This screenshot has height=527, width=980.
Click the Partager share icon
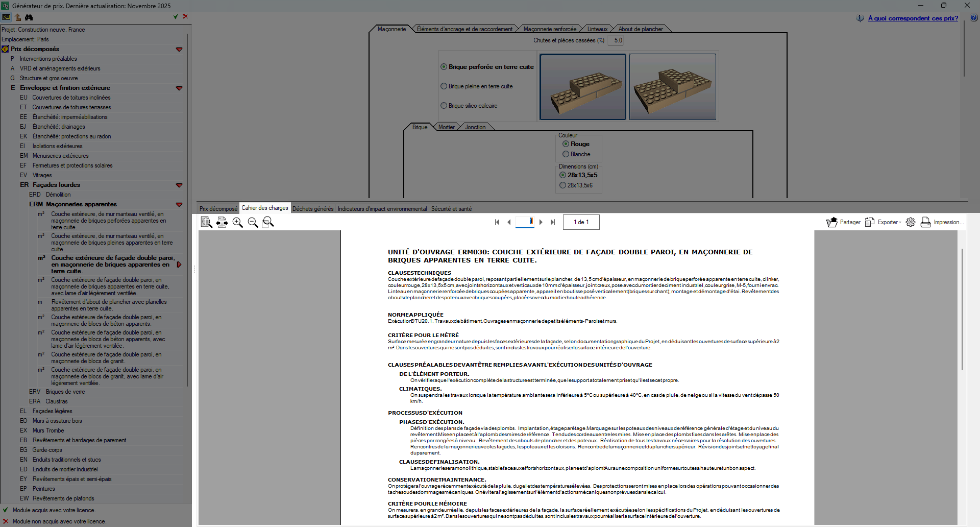coord(832,222)
